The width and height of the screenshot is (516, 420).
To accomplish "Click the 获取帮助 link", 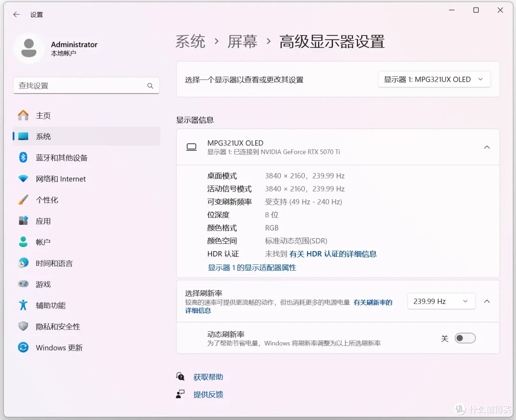I will [208, 377].
